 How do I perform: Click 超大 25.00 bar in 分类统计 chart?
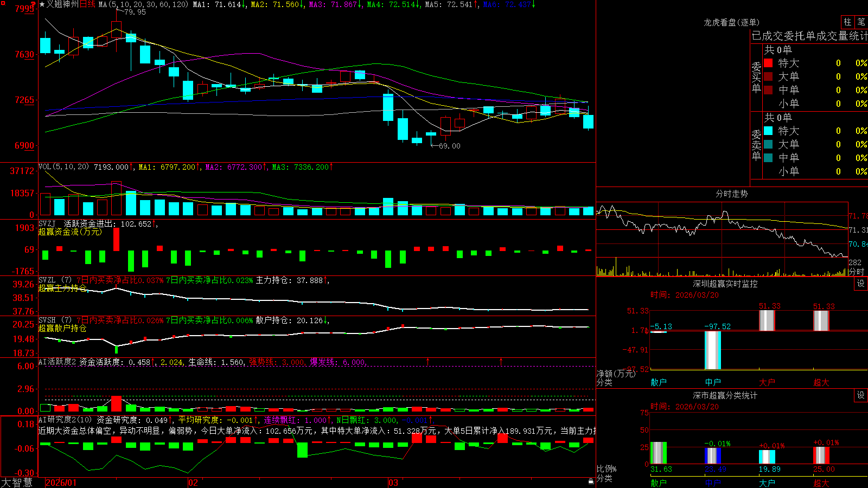pos(821,455)
